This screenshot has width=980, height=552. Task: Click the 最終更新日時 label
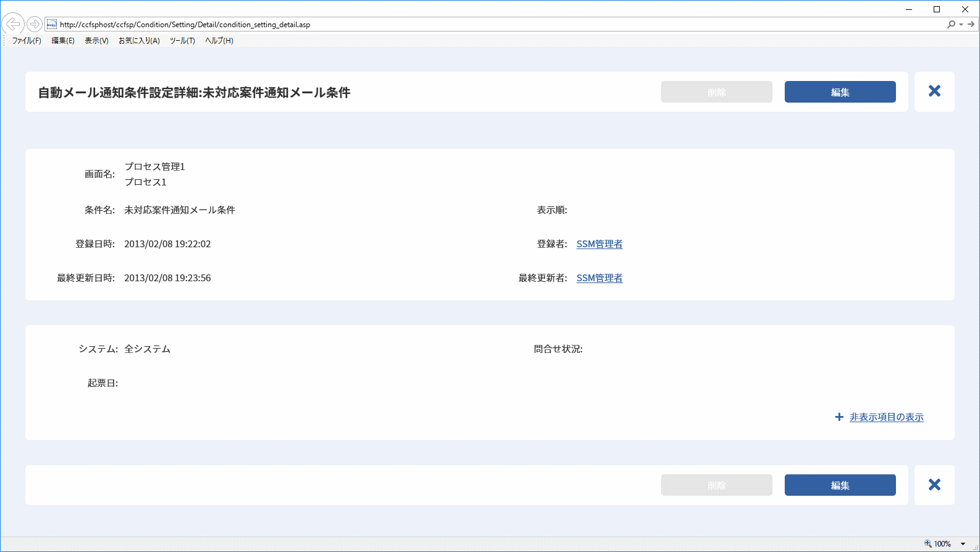(86, 278)
